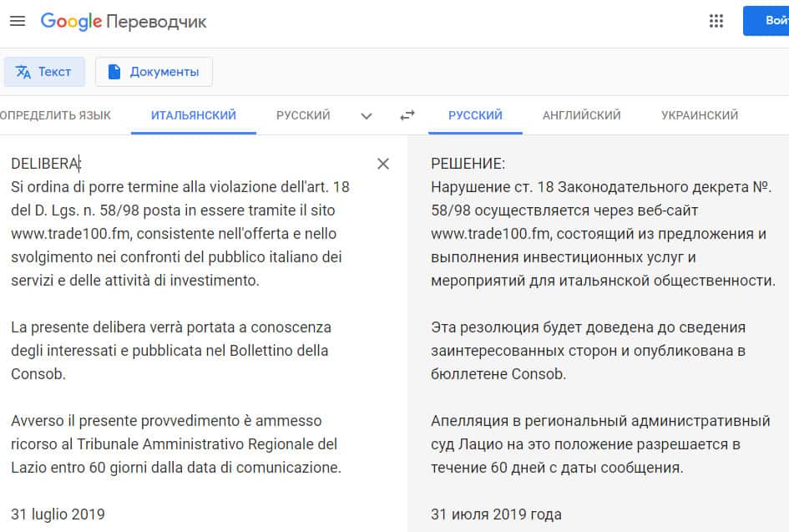The image size is (789, 532).
Task: Open the Google apps grid
Action: point(716,21)
